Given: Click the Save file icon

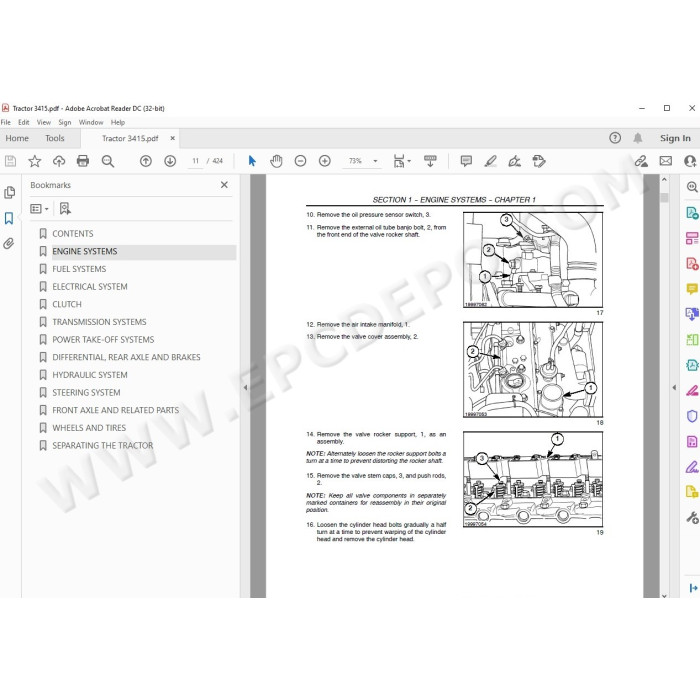Looking at the screenshot, I should coord(10,161).
